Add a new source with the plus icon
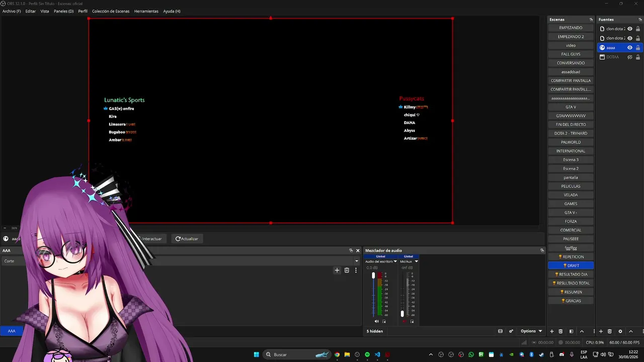The image size is (644, 362). coord(601,331)
